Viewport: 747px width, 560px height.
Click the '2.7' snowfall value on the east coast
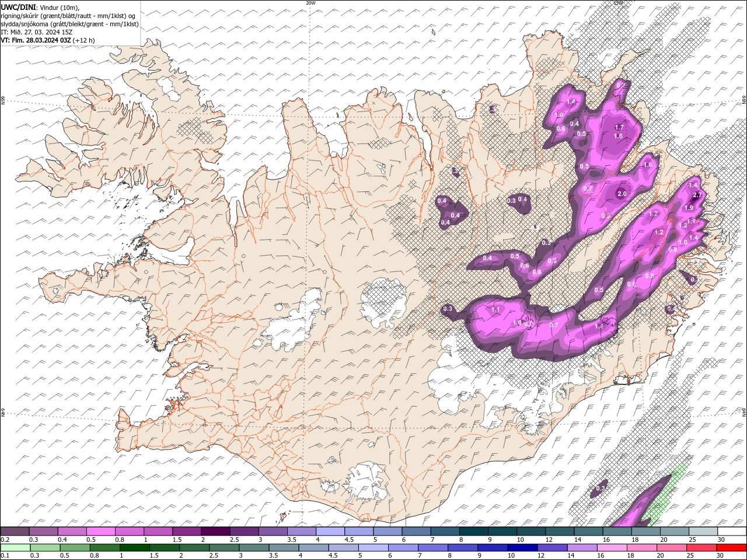[x=696, y=195]
